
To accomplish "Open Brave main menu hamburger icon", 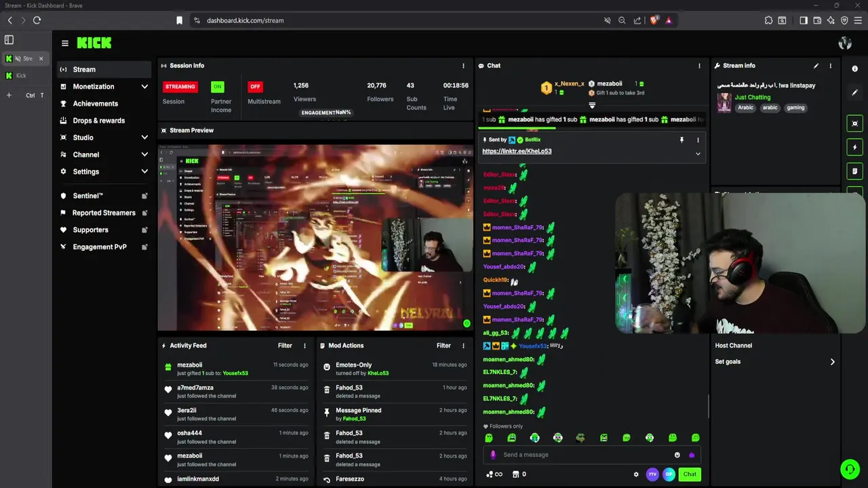I will 858,20.
